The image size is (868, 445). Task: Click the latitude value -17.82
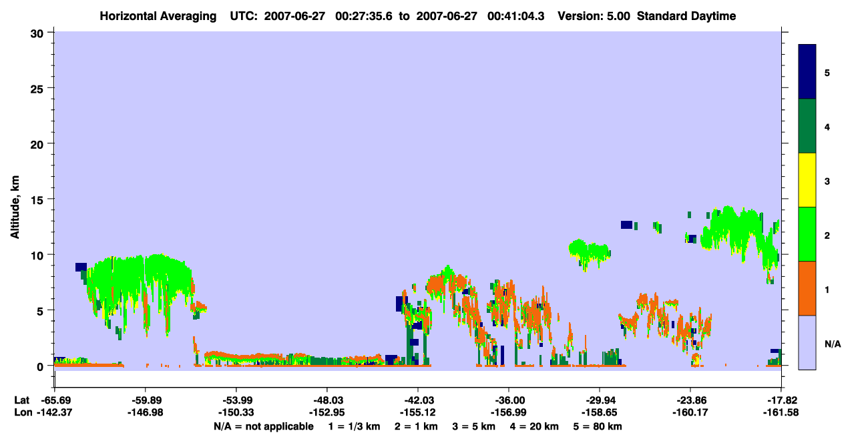(x=781, y=400)
